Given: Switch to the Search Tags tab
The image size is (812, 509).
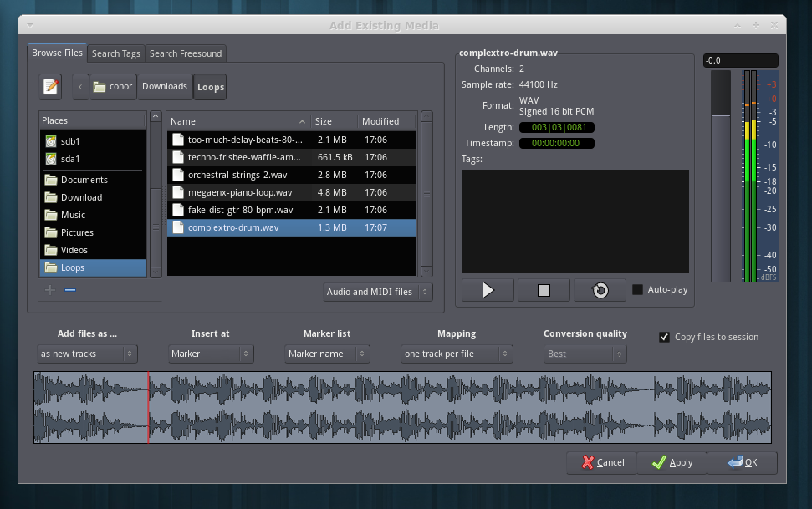Looking at the screenshot, I should 115,53.
